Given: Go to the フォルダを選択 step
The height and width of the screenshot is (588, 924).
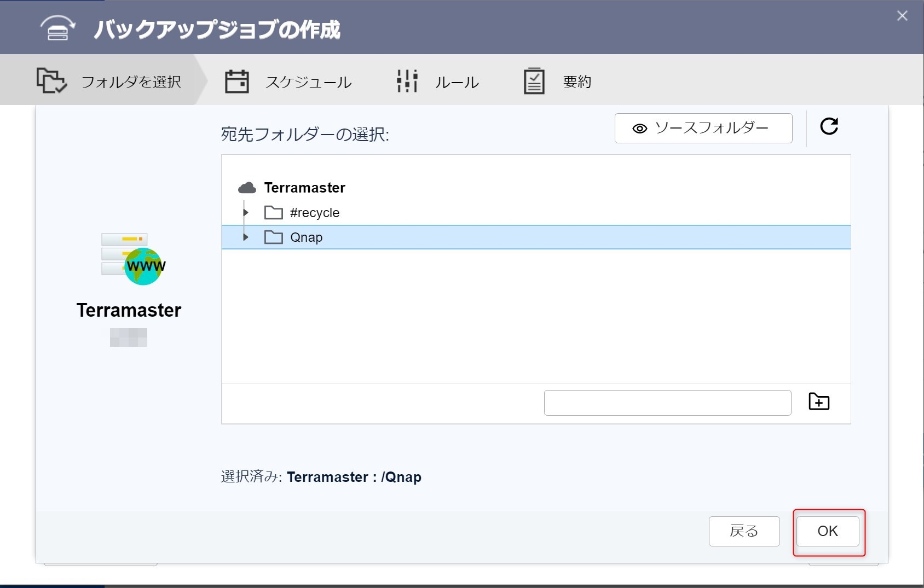Looking at the screenshot, I should (131, 82).
